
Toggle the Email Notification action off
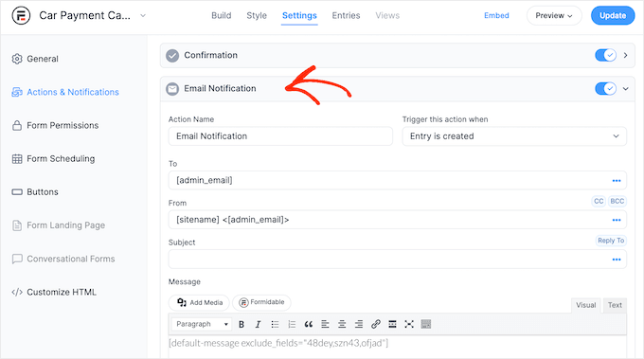605,88
